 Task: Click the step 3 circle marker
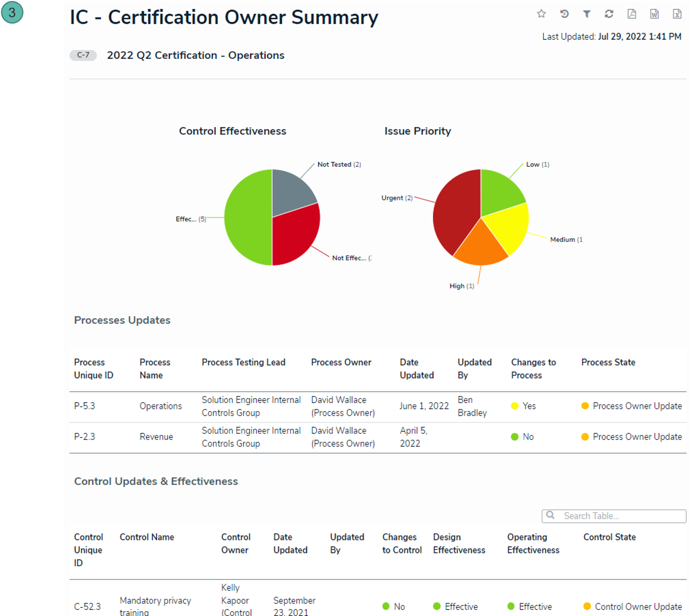coord(12,13)
